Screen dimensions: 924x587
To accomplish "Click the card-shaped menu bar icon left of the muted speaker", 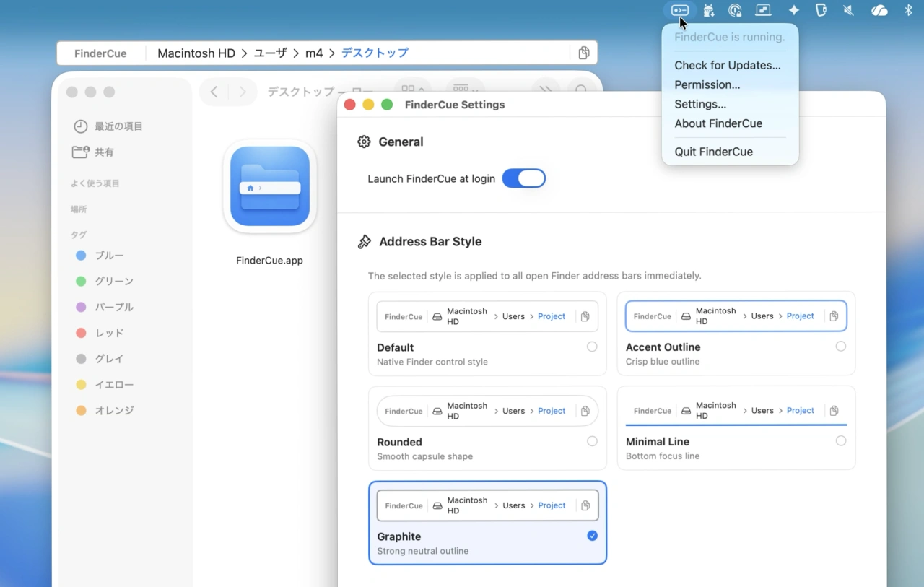I will pos(821,10).
